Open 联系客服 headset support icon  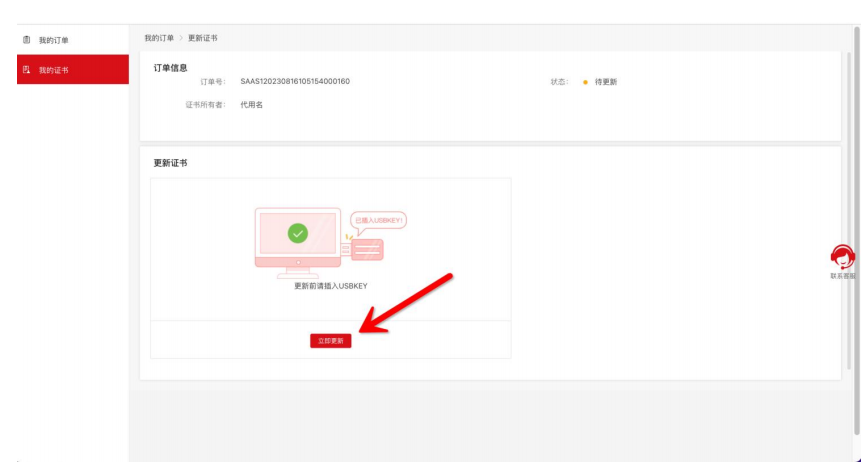(842, 257)
